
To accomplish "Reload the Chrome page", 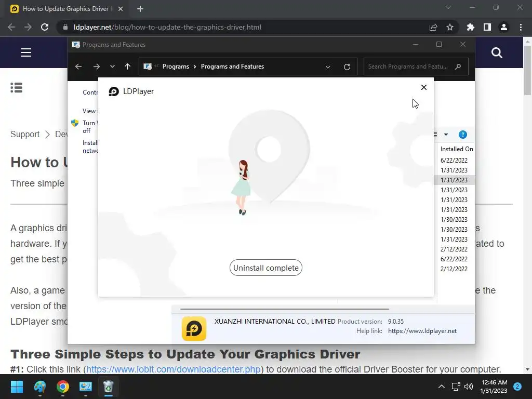I will [45, 27].
